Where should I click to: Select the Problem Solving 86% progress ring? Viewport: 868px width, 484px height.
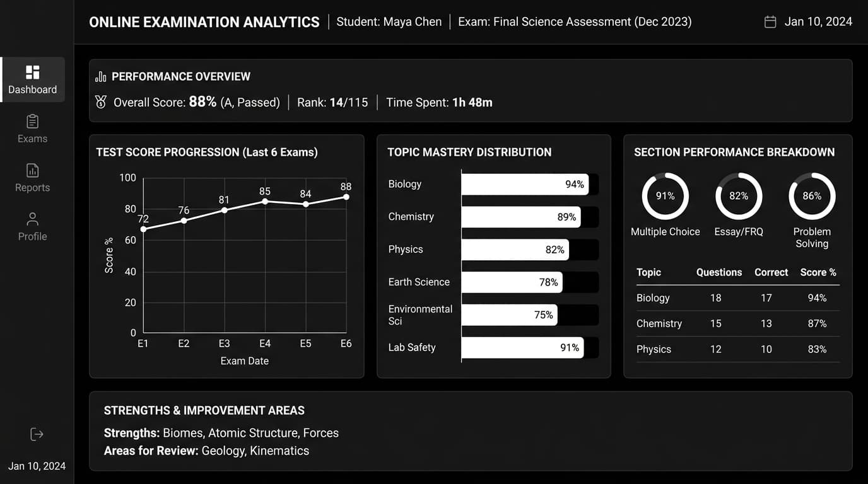pyautogui.click(x=812, y=196)
